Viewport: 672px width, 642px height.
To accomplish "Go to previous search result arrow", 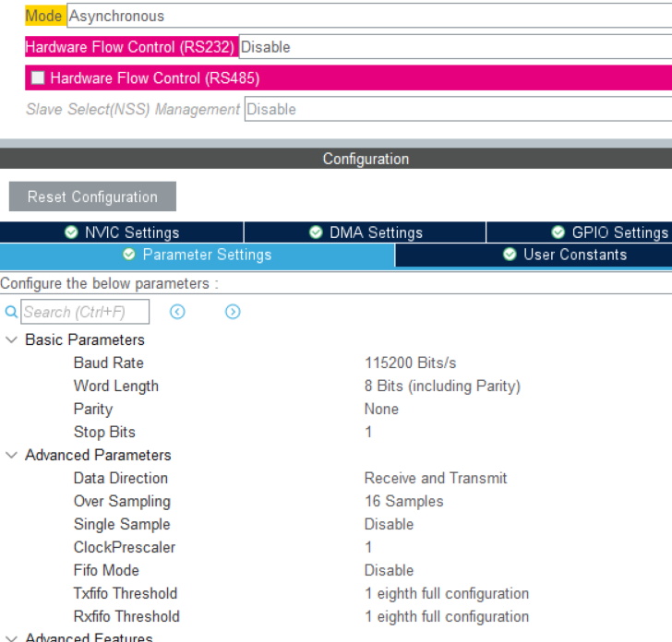I will point(177,312).
